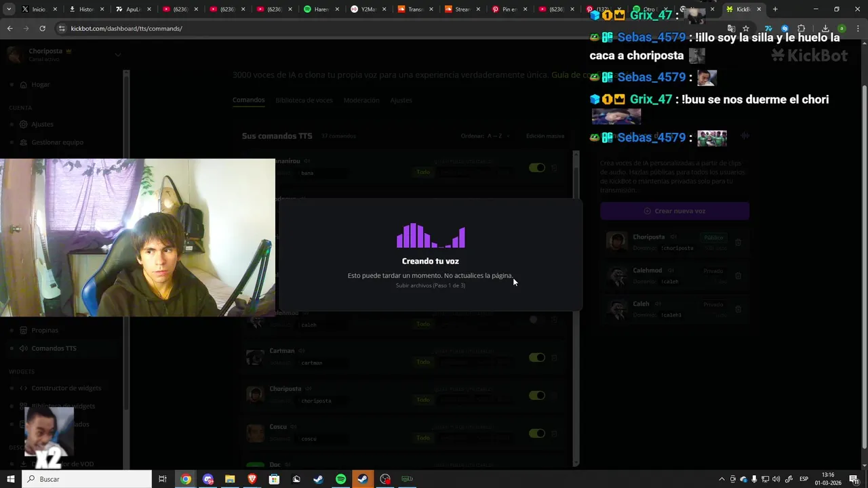Image resolution: width=868 pixels, height=488 pixels.
Task: Play the Coscu command speaker preview
Action: 294,427
